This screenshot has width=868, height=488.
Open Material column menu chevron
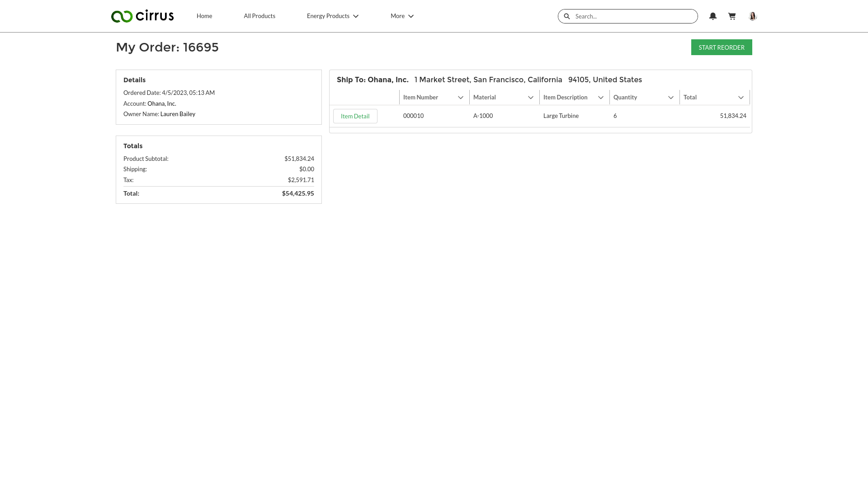tap(531, 98)
